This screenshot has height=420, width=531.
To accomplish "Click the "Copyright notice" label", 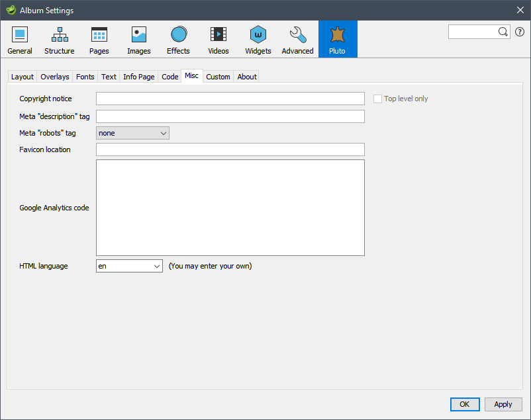I will 46,99.
